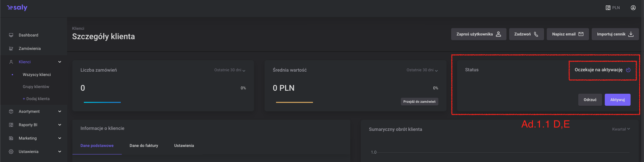Click the awaiting activation status icon
Image resolution: width=644 pixels, height=162 pixels.
(628, 70)
